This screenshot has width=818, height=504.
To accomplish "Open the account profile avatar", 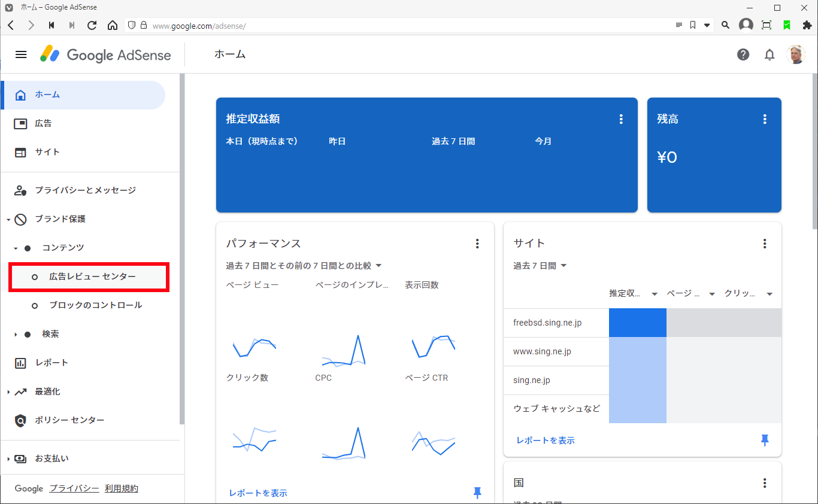I will coord(796,54).
